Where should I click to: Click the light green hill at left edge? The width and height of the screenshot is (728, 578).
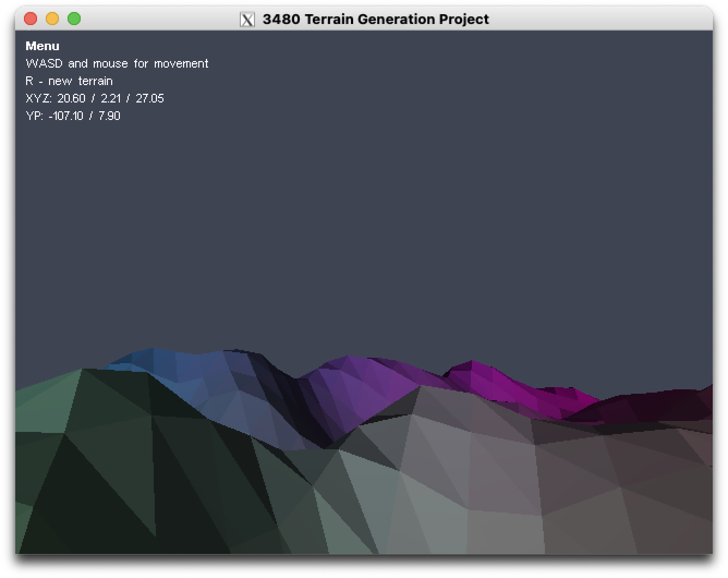click(44, 404)
